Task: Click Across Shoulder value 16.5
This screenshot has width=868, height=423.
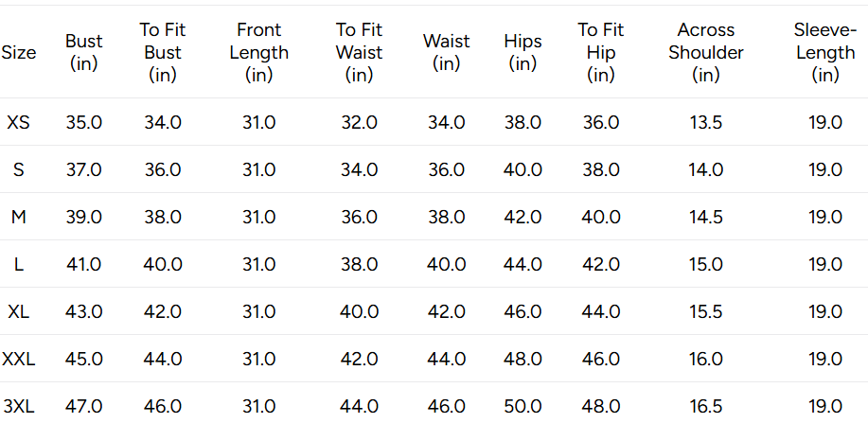Action: [706, 407]
